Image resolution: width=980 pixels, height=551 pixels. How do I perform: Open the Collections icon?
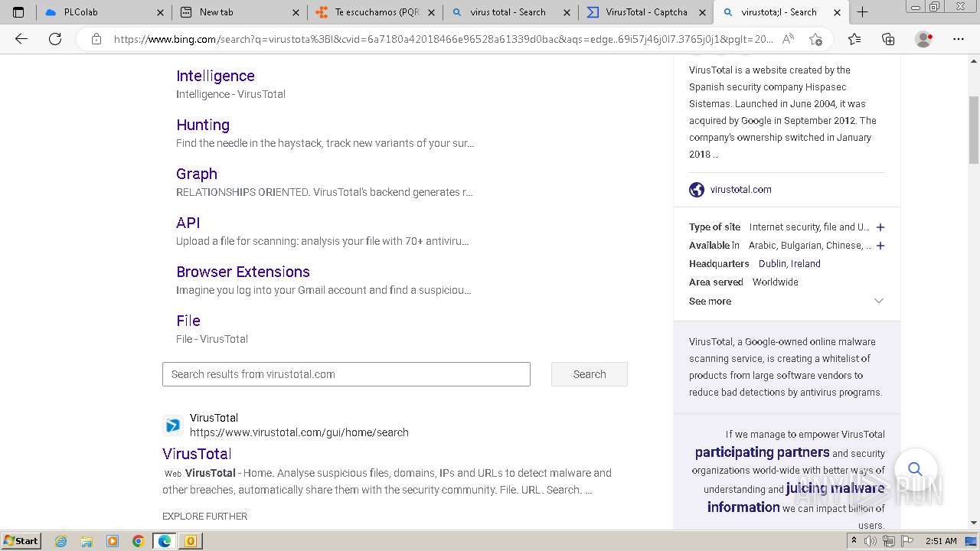pyautogui.click(x=888, y=39)
